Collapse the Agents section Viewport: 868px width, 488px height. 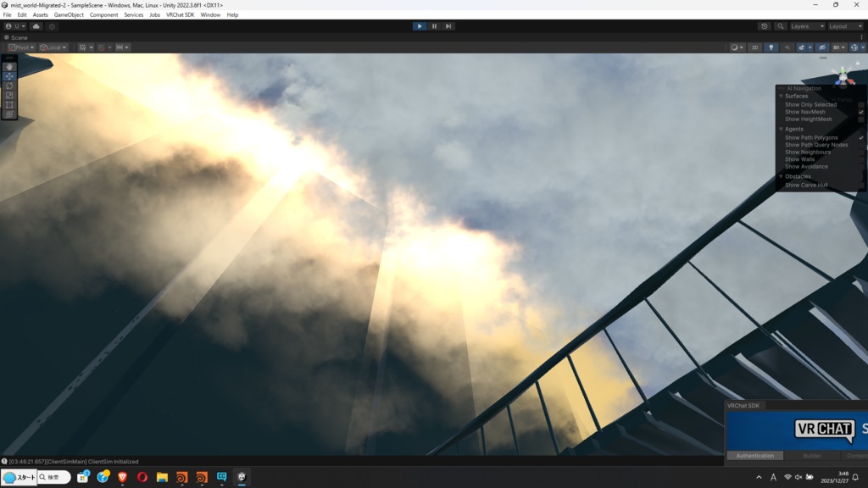[781, 130]
